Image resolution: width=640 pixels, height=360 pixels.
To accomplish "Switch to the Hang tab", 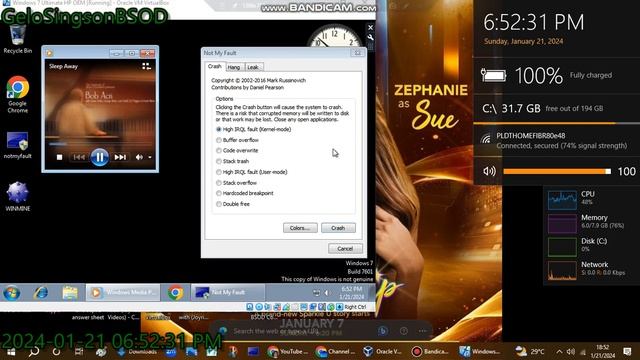I will 233,67.
